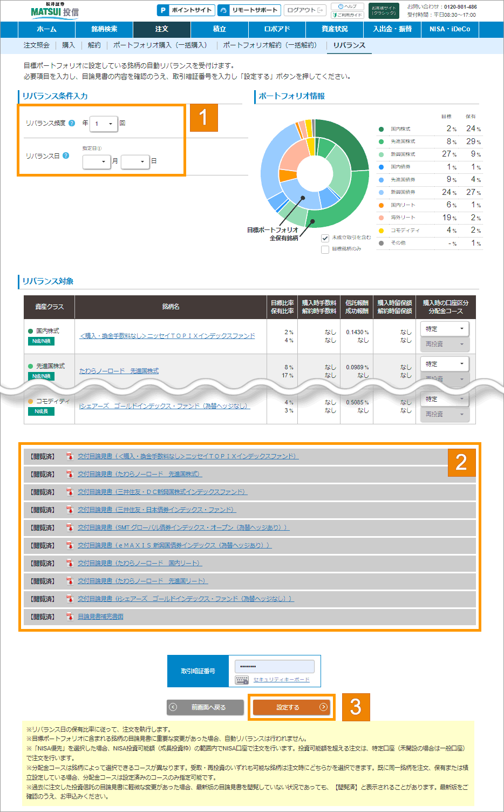Open 再投資 dropdown for コモディティ row
This screenshot has height=812, width=504.
(x=445, y=414)
